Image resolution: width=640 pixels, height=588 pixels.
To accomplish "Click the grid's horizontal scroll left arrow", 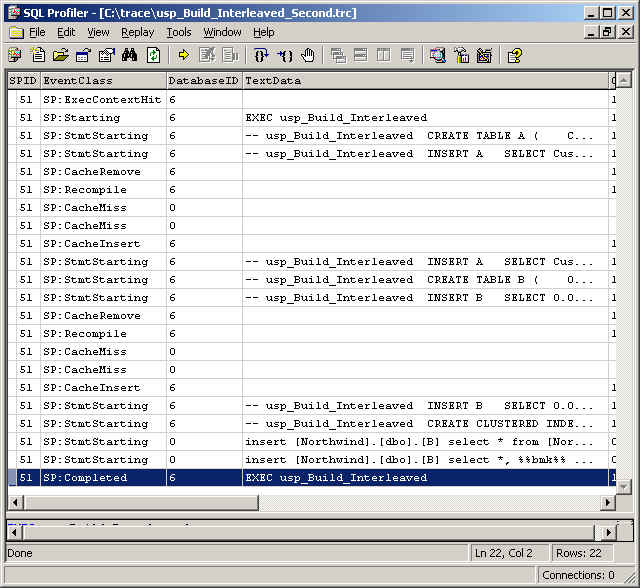I will pyautogui.click(x=15, y=502).
